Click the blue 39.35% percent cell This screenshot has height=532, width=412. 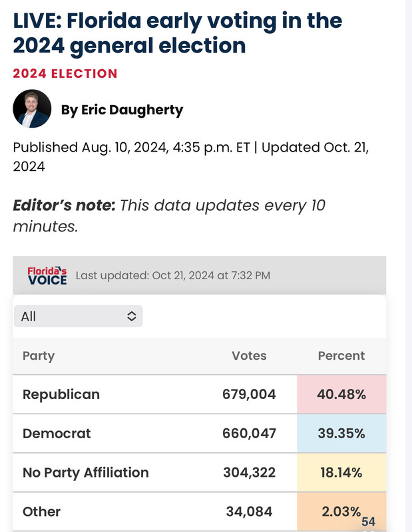(341, 434)
